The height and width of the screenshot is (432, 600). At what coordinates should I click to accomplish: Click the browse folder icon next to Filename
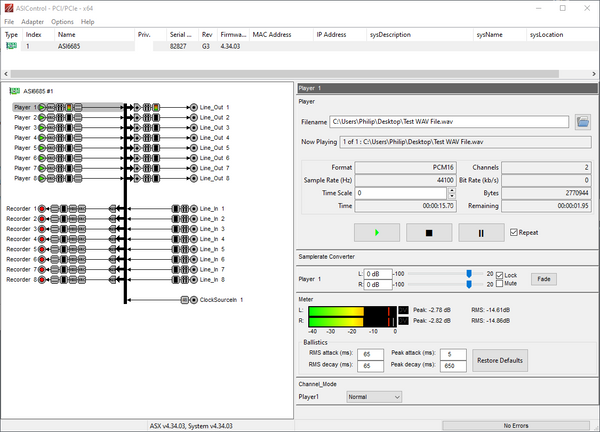pos(583,122)
